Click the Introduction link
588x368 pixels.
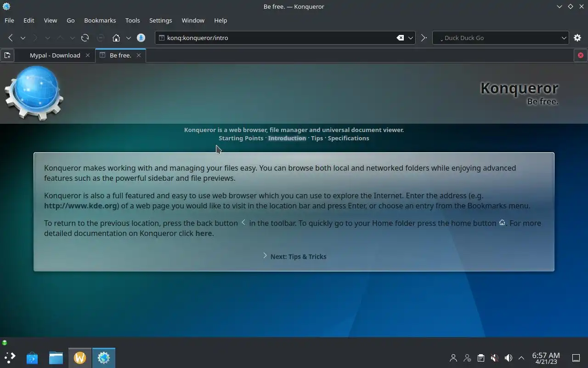click(287, 138)
